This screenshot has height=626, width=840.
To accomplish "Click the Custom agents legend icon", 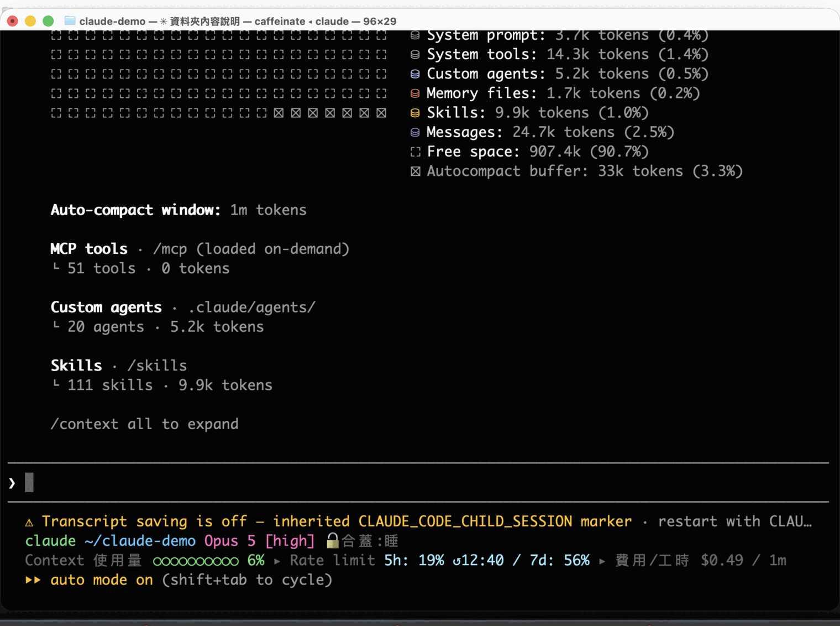I will click(415, 74).
